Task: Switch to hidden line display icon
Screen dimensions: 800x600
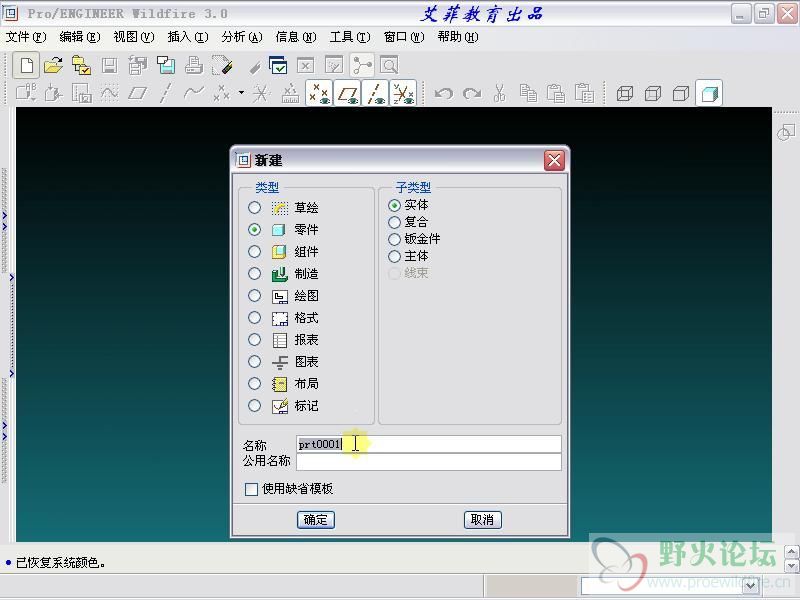Action: (653, 93)
